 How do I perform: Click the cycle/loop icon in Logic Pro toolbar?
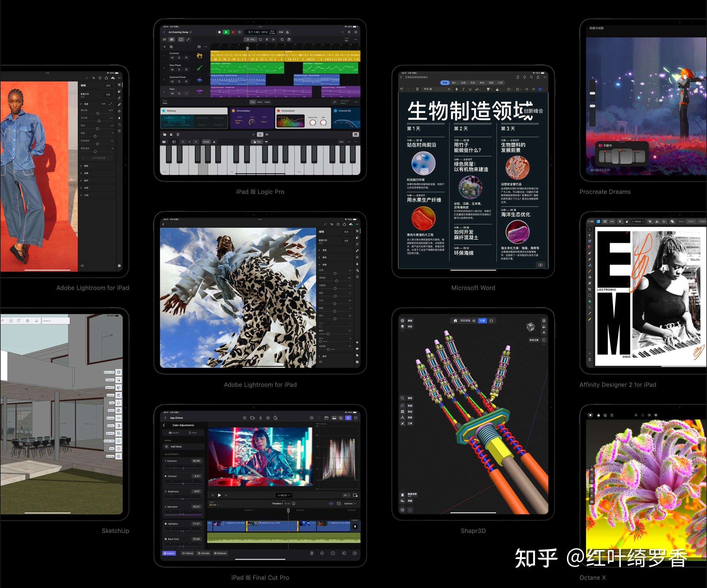[x=240, y=32]
